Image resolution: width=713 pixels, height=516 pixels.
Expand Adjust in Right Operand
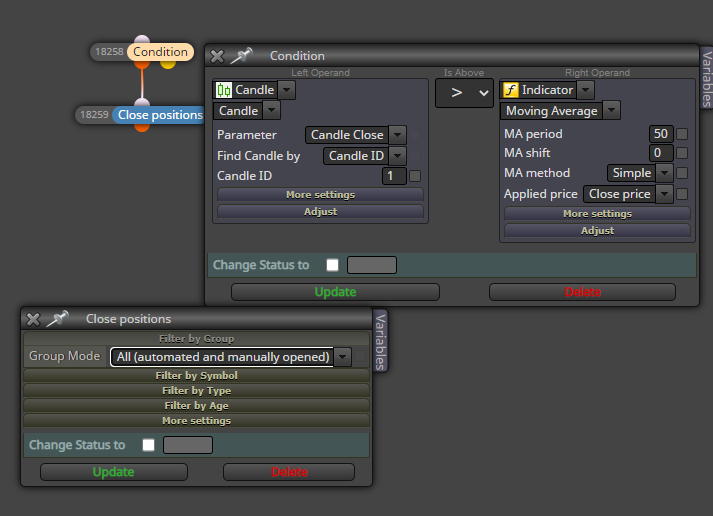[597, 231]
